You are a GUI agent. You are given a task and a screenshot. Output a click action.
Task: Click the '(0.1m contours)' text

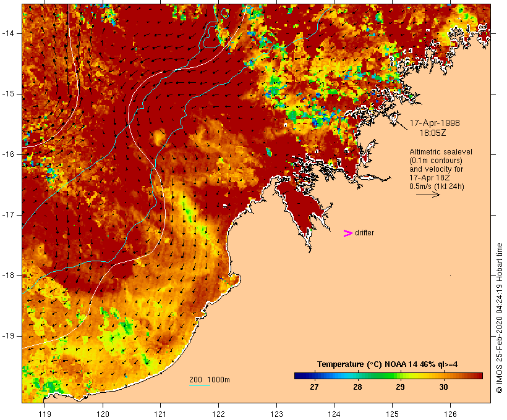[436, 161]
